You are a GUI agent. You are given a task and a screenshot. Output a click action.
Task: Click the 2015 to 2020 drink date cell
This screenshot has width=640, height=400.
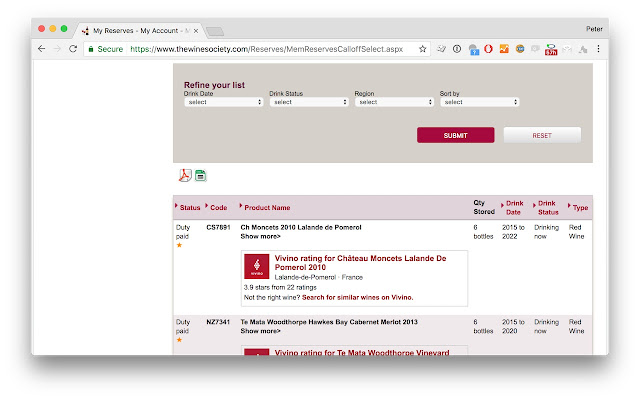[513, 327]
